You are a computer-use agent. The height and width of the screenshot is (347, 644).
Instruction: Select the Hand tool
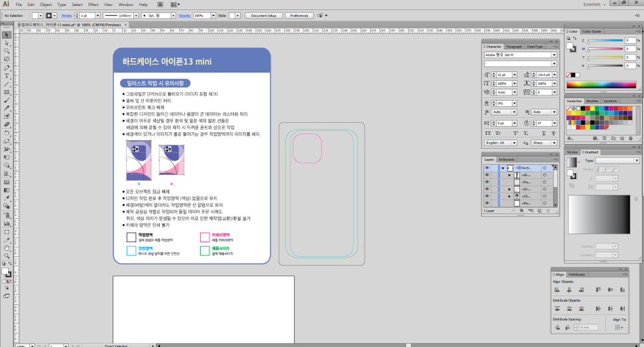coord(7,248)
